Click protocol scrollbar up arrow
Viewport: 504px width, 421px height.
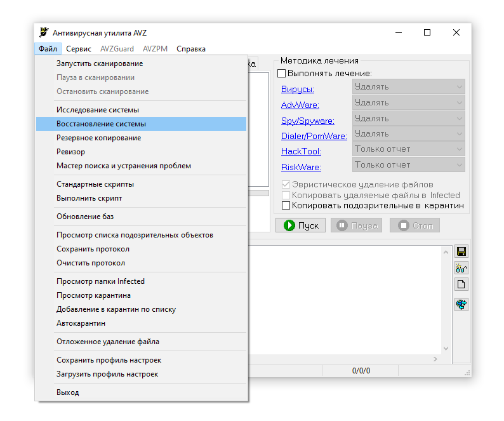446,252
